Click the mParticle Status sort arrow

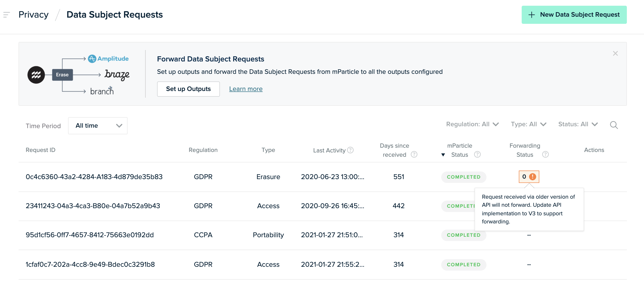443,155
